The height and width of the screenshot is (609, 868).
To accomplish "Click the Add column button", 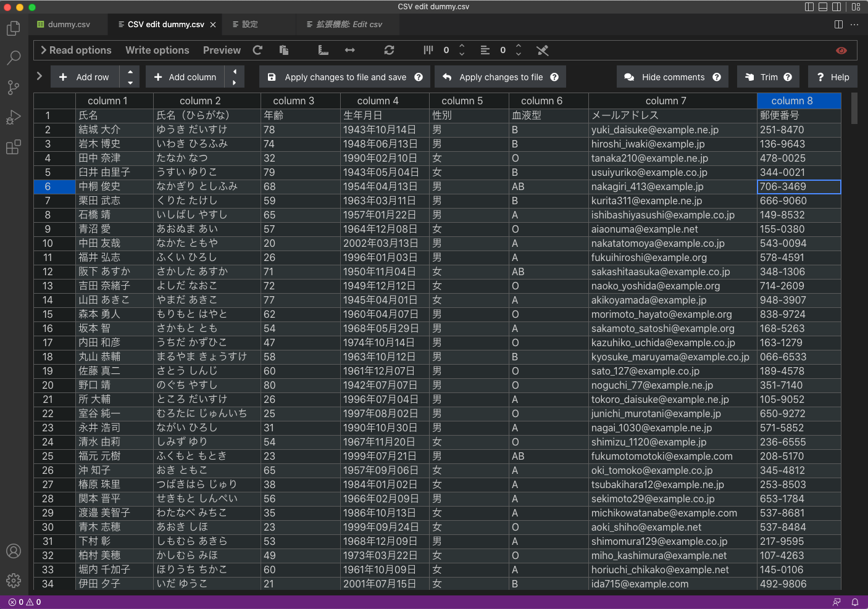I will [x=185, y=77].
